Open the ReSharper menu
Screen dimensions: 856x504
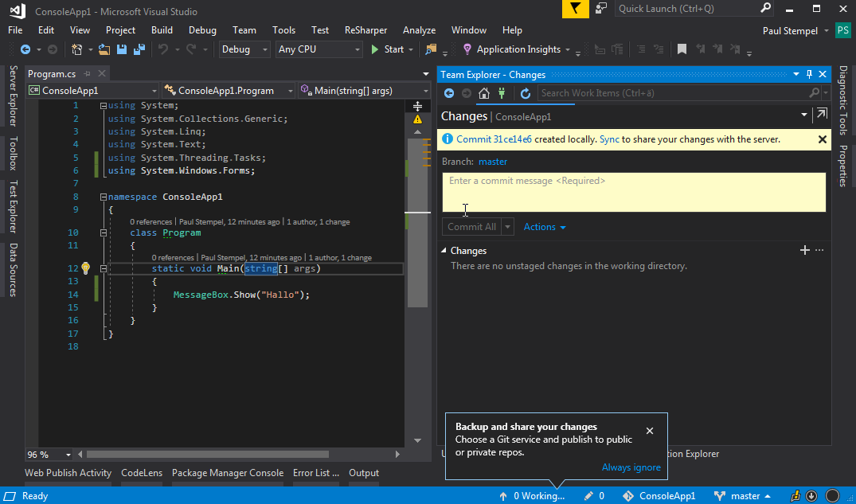point(365,30)
